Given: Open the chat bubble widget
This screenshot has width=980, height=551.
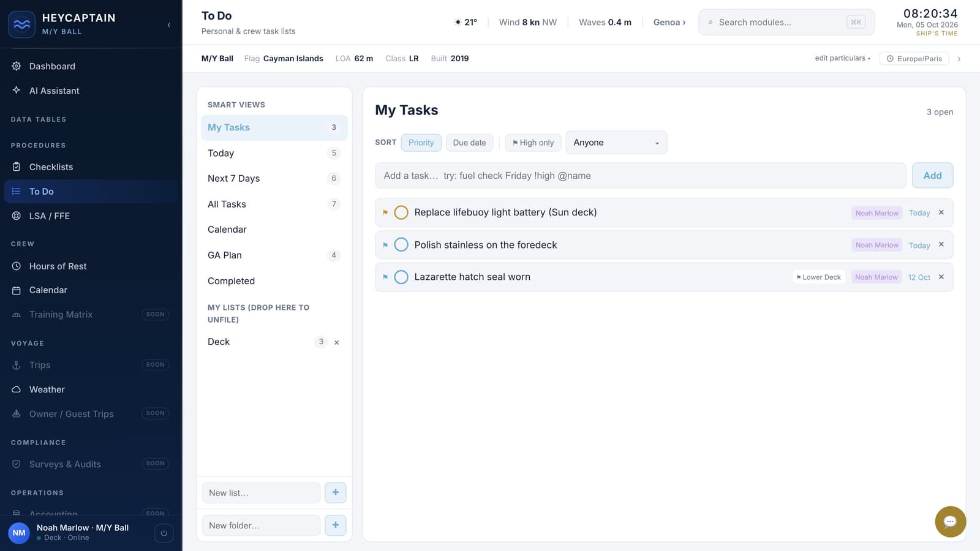Looking at the screenshot, I should [950, 522].
